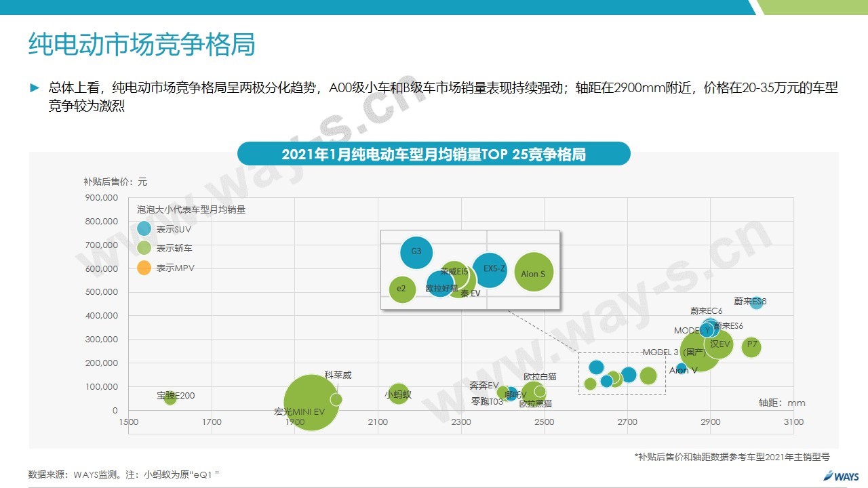This screenshot has height=488, width=868.
Task: Click the 欧拉好猫 label in the inset
Action: click(x=441, y=288)
